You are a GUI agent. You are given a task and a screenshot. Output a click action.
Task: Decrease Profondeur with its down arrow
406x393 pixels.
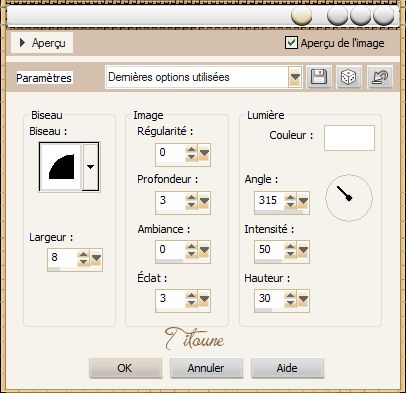(x=191, y=204)
